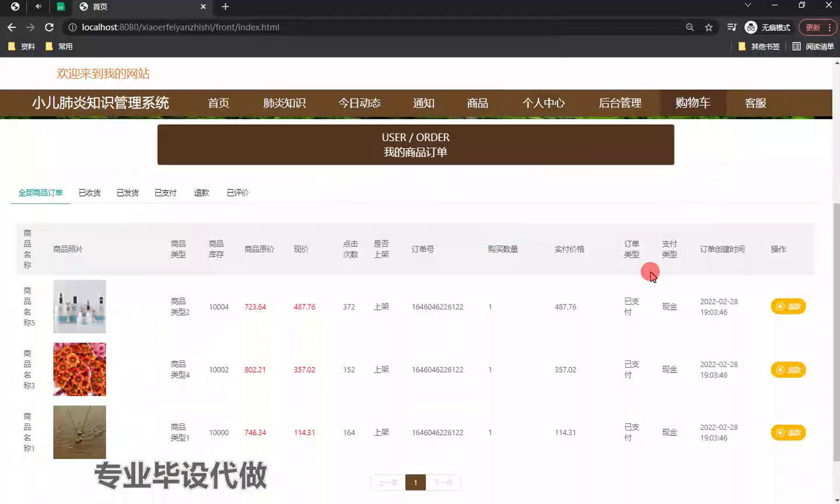The width and height of the screenshot is (840, 504).
Task: Mute tab audio speaker icon in tab strip
Action: point(38,6)
